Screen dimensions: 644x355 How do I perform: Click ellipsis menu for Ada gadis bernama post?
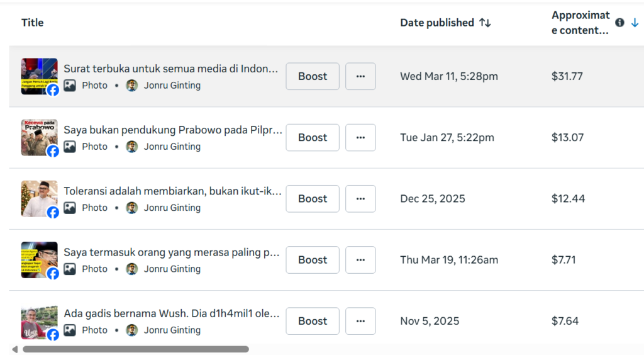360,320
